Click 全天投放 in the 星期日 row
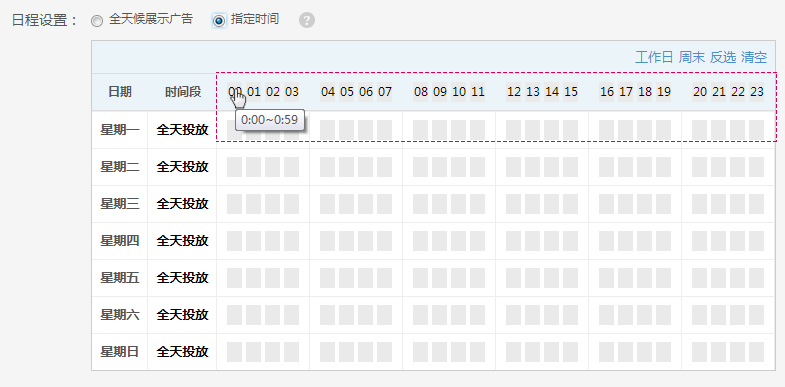The height and width of the screenshot is (387, 785). (x=182, y=352)
